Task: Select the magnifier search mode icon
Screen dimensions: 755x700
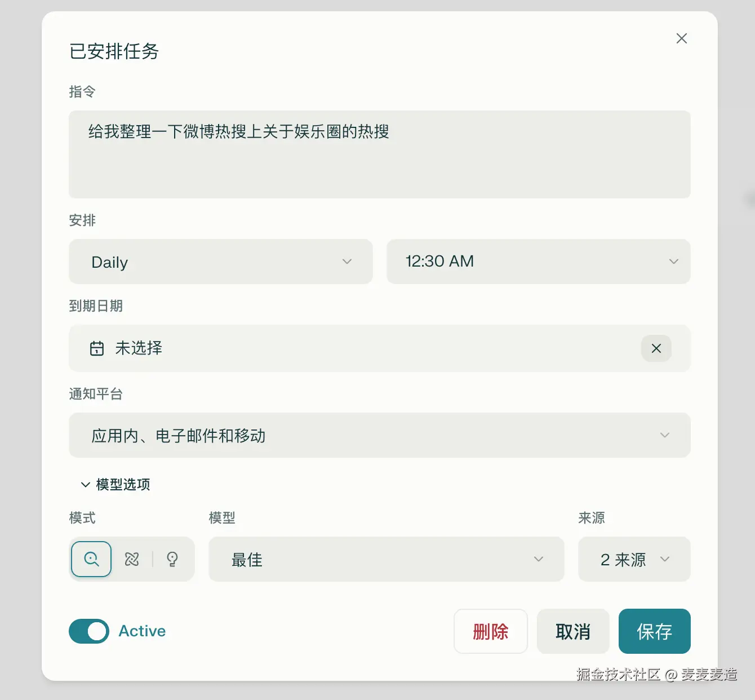Action: click(x=91, y=559)
